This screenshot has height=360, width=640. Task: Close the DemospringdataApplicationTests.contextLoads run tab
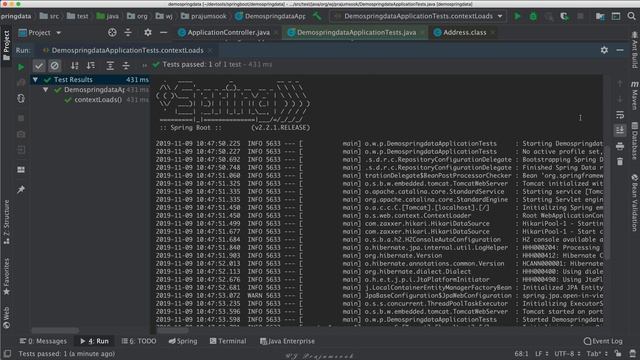tap(210, 50)
